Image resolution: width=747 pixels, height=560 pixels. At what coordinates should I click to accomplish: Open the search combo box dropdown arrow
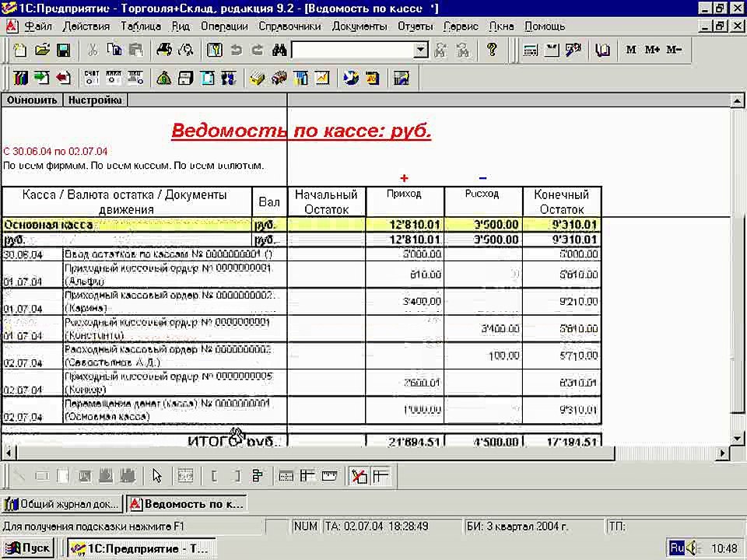point(421,50)
